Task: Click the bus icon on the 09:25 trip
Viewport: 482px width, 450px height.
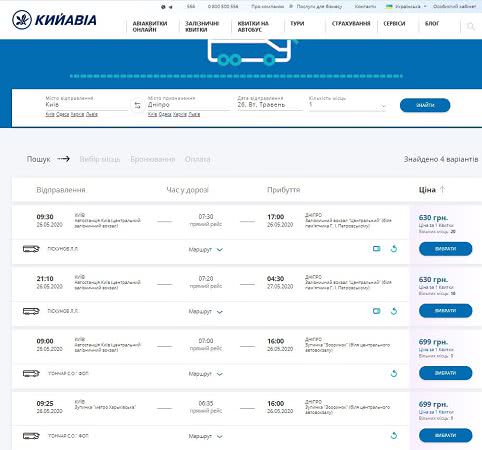Action: [31, 435]
